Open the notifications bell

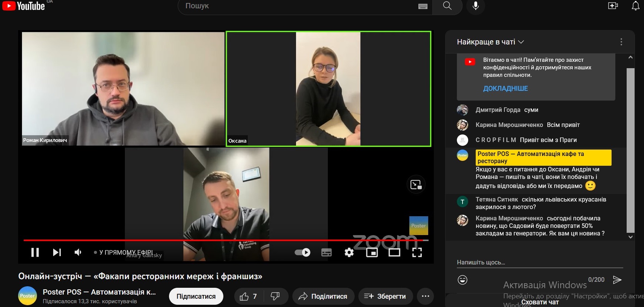(x=635, y=6)
